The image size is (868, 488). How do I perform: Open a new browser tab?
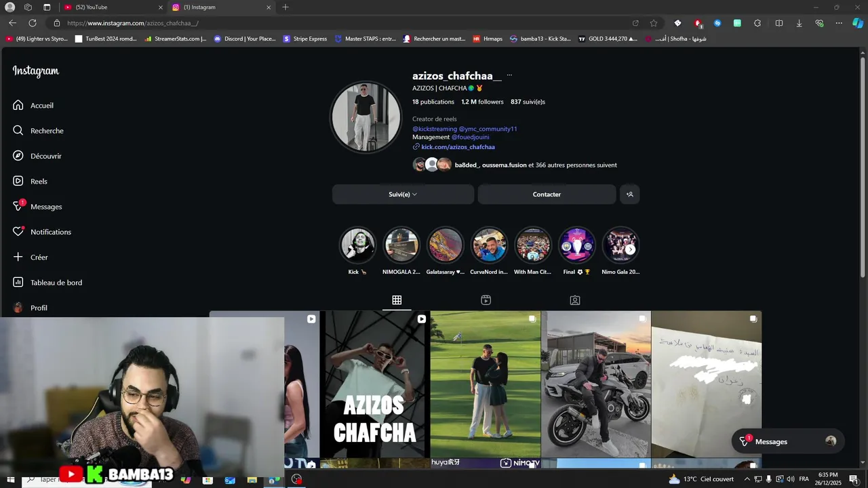285,7
